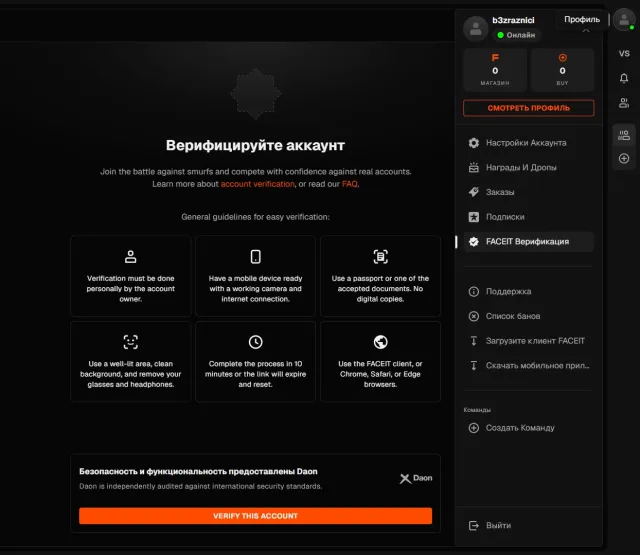This screenshot has height=555, width=640.
Task: Click clock icon in 10 minutes card
Action: click(256, 342)
